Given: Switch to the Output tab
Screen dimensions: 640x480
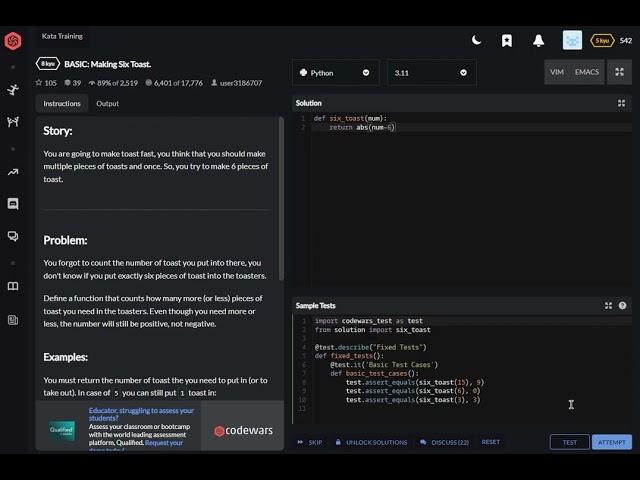Looking at the screenshot, I should 107,104.
